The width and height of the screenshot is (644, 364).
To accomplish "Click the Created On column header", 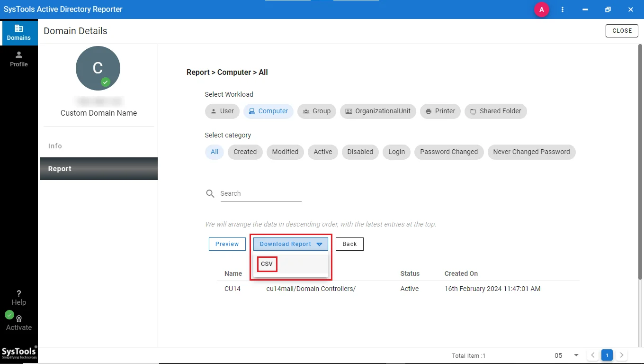I will [461, 273].
